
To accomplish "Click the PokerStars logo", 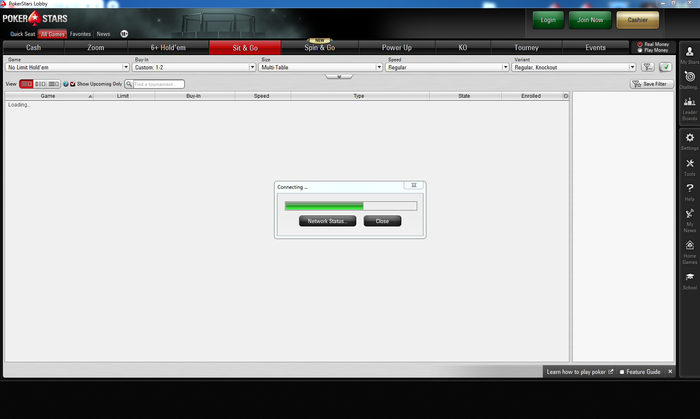I will pyautogui.click(x=35, y=18).
